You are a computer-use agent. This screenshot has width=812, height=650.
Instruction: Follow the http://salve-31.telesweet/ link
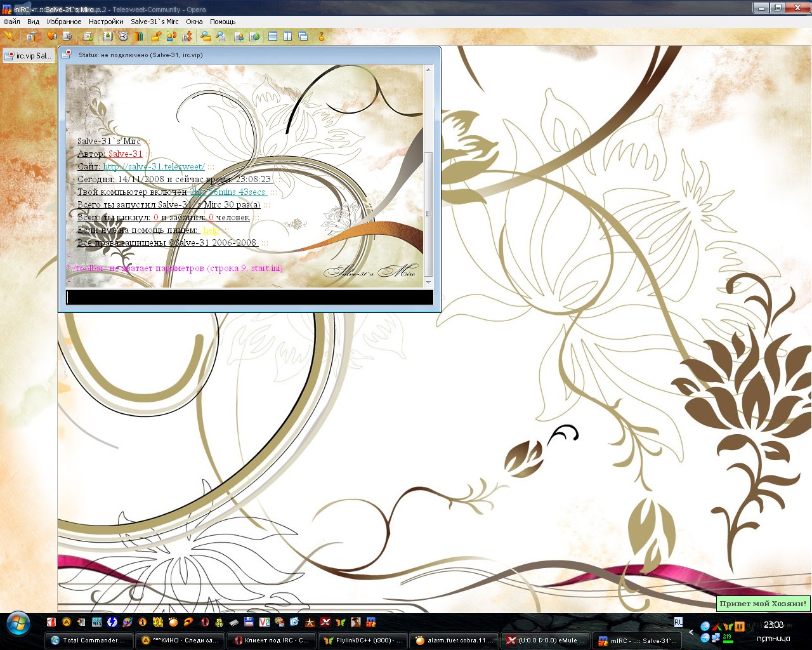coord(154,166)
